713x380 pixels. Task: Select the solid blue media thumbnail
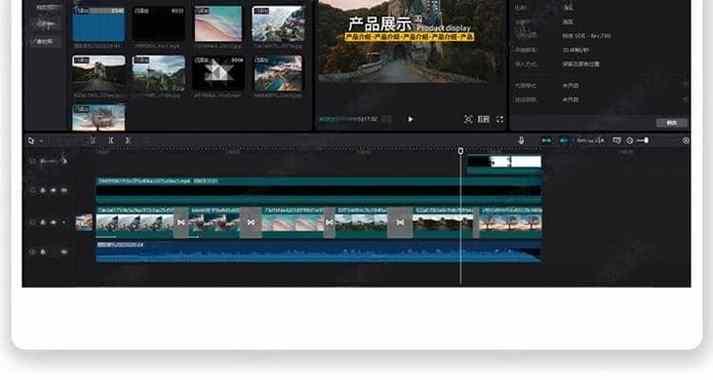99,24
